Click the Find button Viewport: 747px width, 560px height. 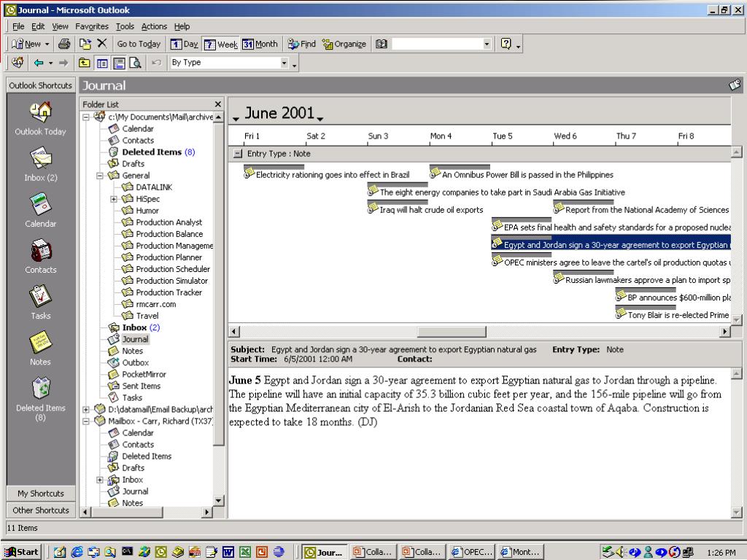point(302,44)
